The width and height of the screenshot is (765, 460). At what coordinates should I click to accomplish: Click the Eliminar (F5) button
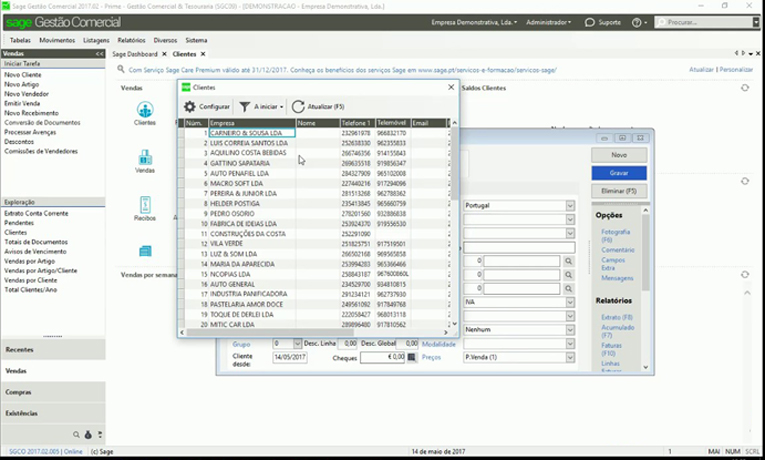tap(619, 191)
